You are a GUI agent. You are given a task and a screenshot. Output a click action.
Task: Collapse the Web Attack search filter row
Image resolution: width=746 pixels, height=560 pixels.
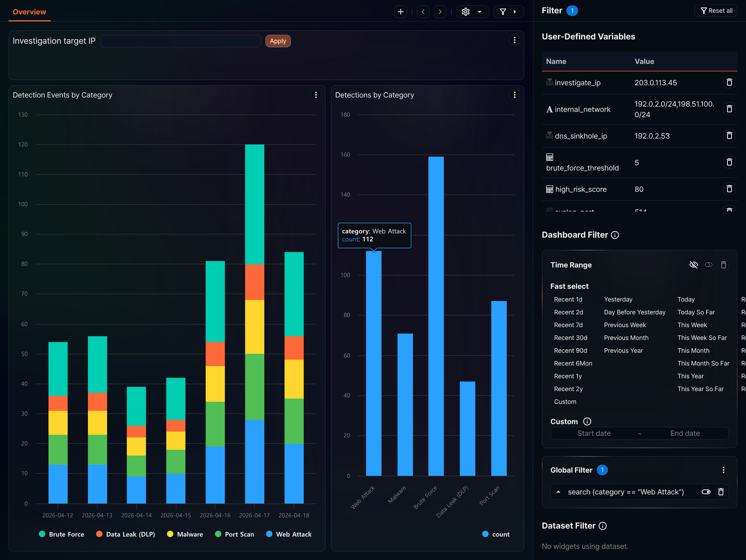click(x=558, y=492)
